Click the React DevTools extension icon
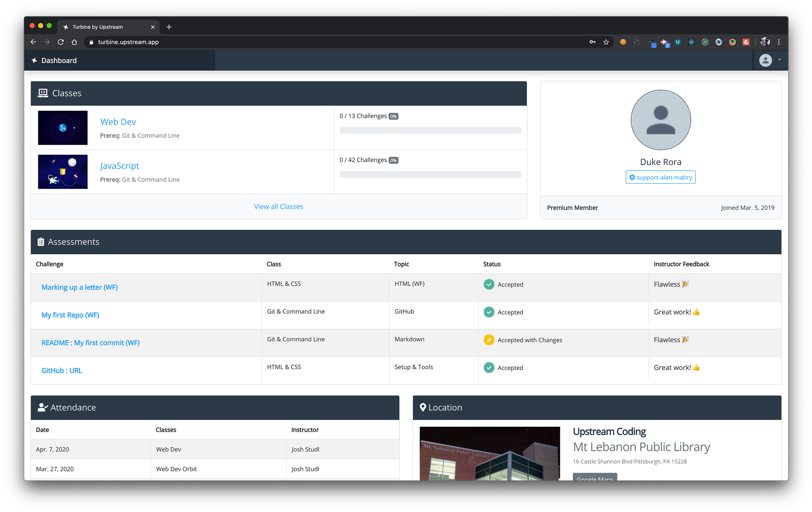 [x=691, y=42]
